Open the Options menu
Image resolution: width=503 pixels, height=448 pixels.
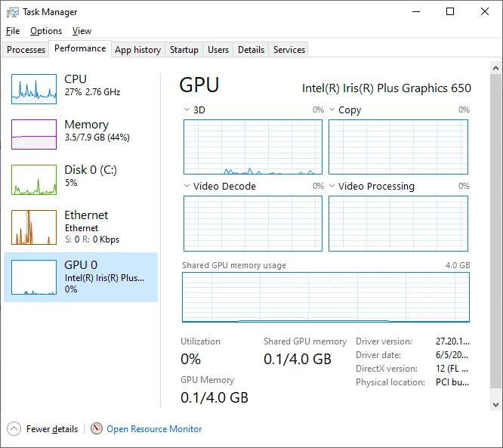46,31
